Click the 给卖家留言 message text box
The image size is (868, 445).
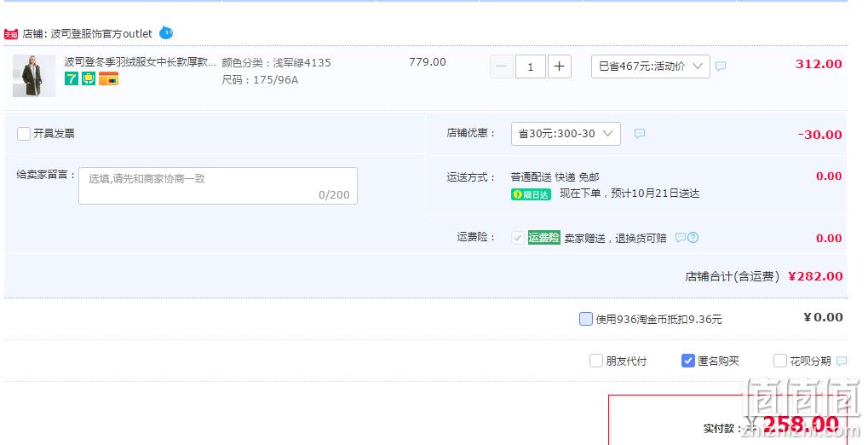[218, 186]
